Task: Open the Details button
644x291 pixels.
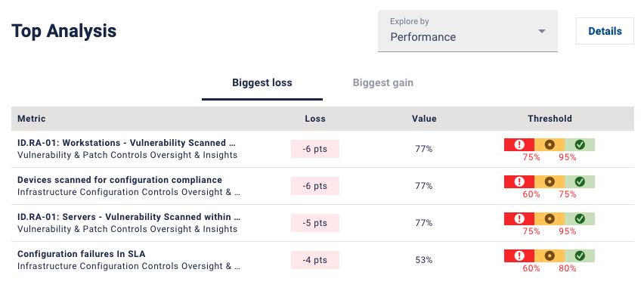Action: point(605,31)
